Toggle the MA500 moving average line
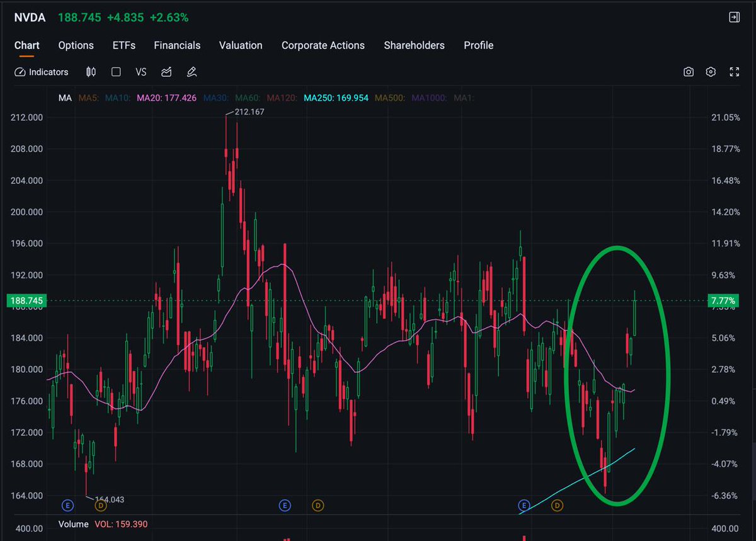The height and width of the screenshot is (541, 756). (x=391, y=98)
